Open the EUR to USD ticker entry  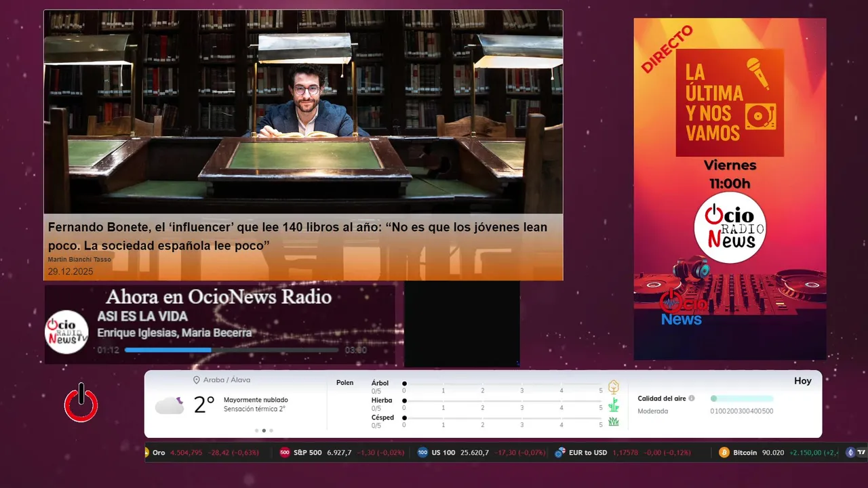[x=624, y=453]
